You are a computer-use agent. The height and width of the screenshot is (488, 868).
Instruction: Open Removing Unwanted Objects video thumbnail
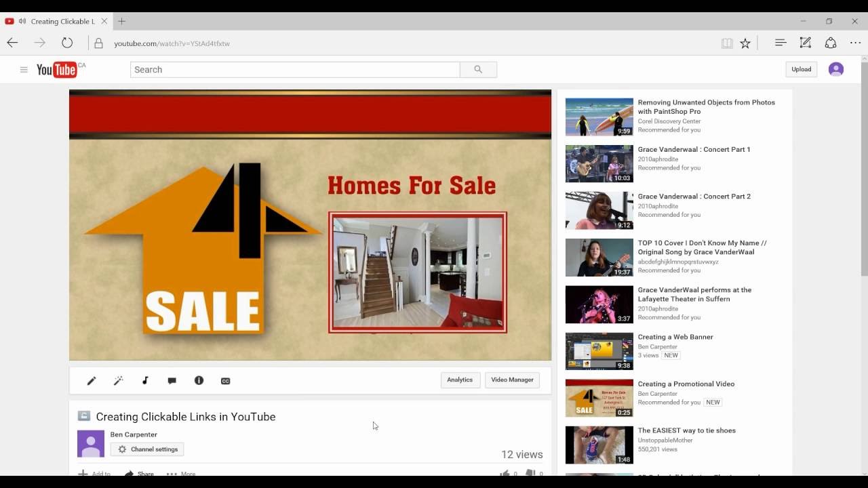coord(599,117)
